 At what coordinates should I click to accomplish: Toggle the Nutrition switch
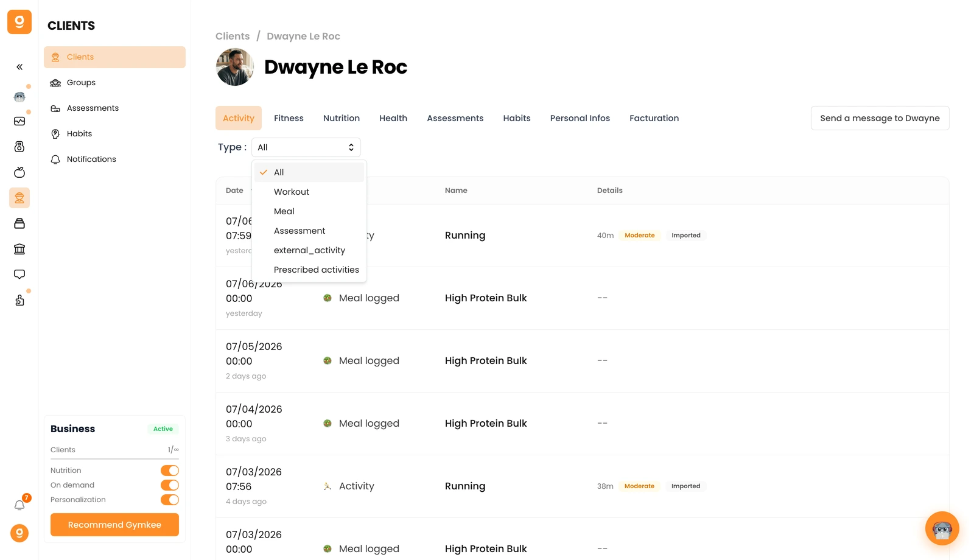pos(170,471)
